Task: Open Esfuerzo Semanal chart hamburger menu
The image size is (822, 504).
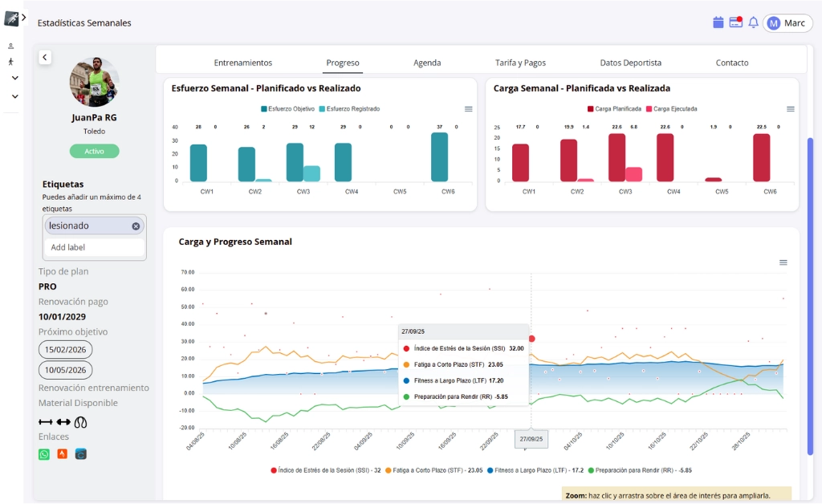Action: coord(468,109)
